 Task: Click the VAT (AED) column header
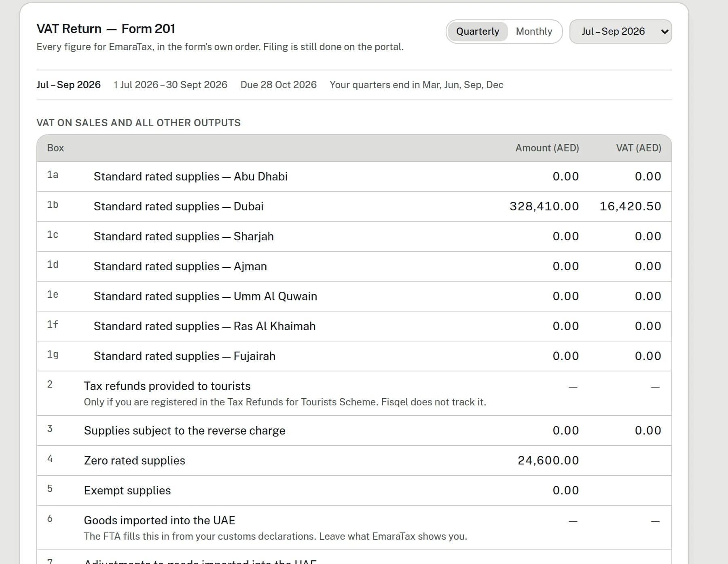(638, 148)
